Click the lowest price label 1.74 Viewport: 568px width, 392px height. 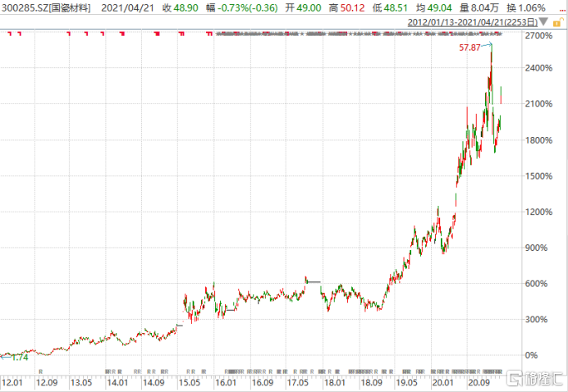(20, 358)
